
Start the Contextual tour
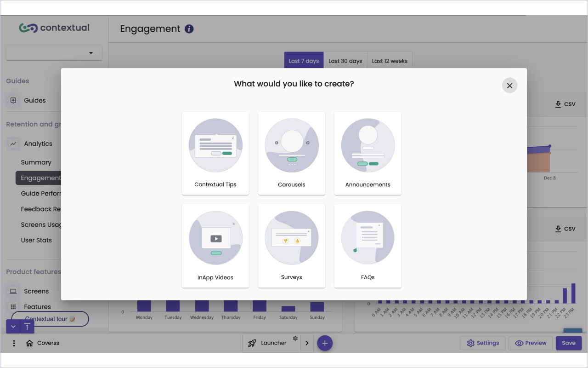tap(50, 319)
